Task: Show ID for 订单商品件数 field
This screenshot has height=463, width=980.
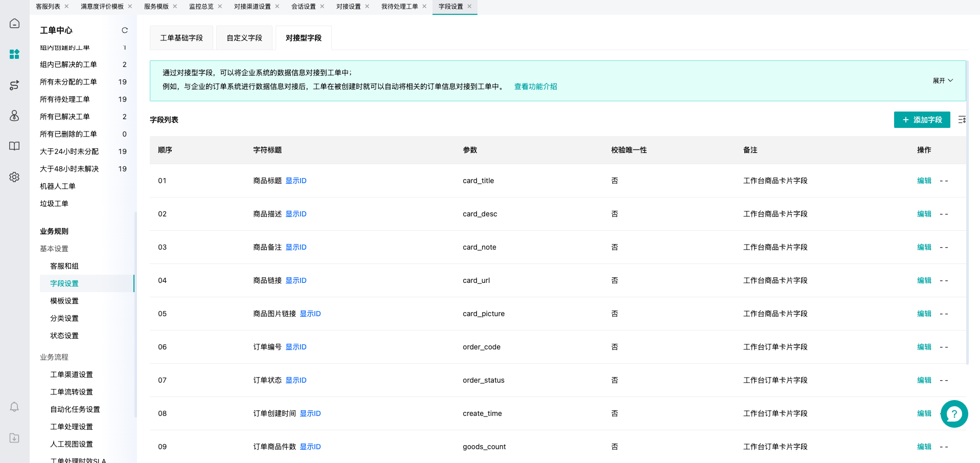Action: pyautogui.click(x=310, y=447)
